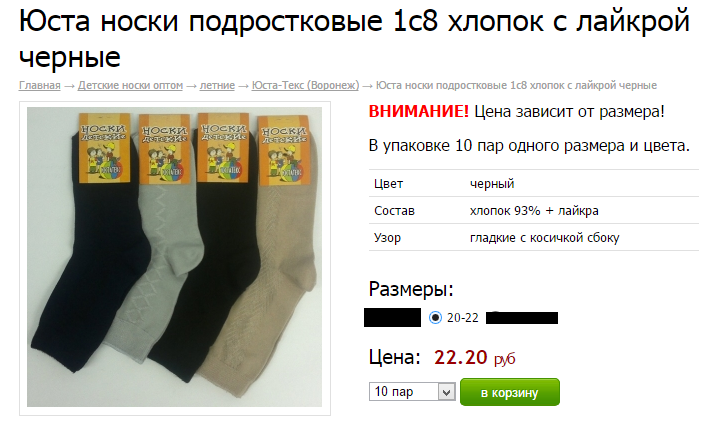This screenshot has width=712, height=433.
Task: Click the Размеры heading
Action: pyautogui.click(x=411, y=289)
